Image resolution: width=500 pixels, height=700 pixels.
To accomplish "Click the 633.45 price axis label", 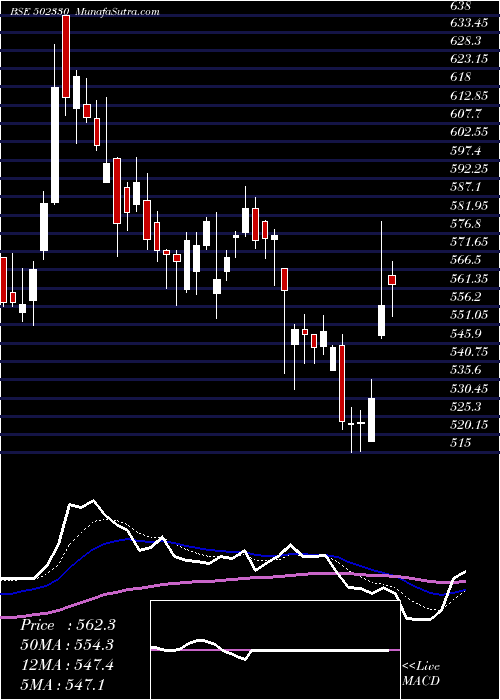I will click(468, 22).
